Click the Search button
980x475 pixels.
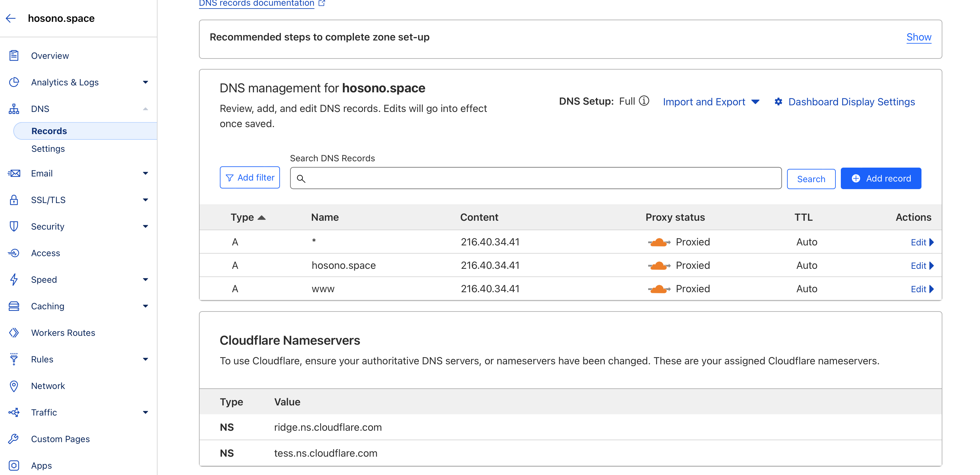pyautogui.click(x=811, y=179)
